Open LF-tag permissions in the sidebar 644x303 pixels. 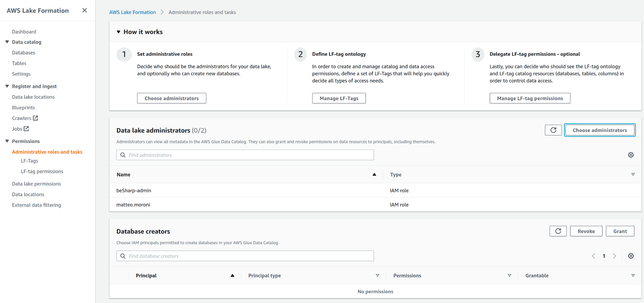tap(42, 171)
